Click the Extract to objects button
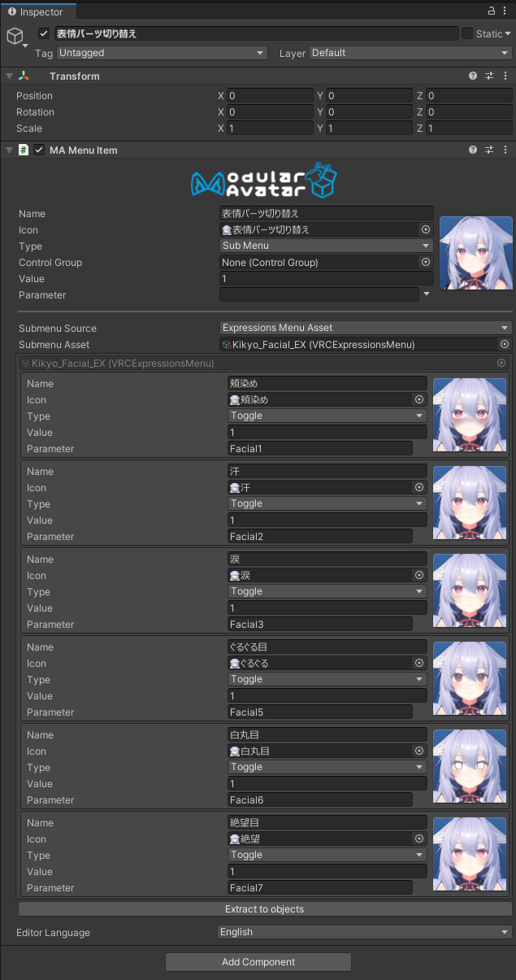 (x=265, y=908)
